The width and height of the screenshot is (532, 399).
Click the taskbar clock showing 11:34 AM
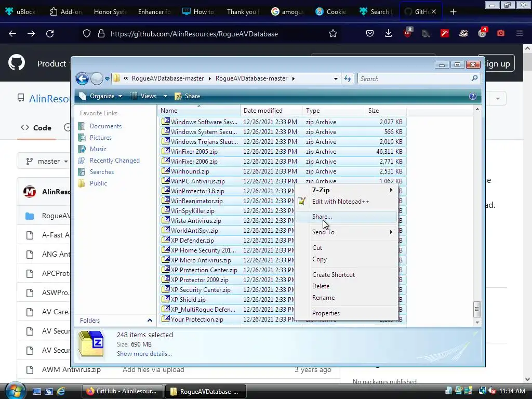coord(512,391)
